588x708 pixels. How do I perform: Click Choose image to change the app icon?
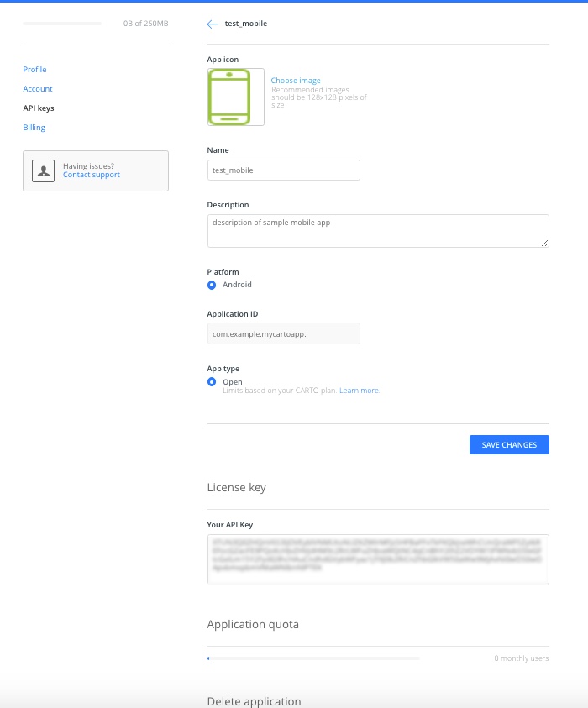[x=296, y=80]
